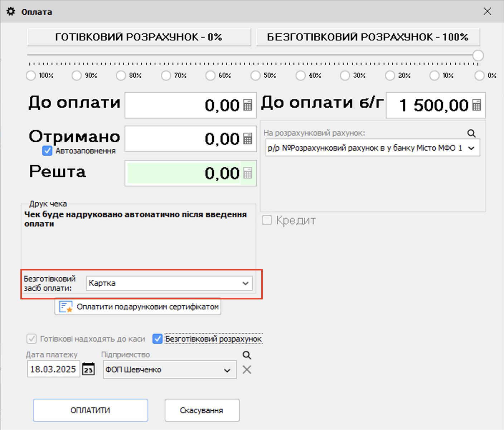
Task: Select the 50% radio button
Action: coord(255,75)
